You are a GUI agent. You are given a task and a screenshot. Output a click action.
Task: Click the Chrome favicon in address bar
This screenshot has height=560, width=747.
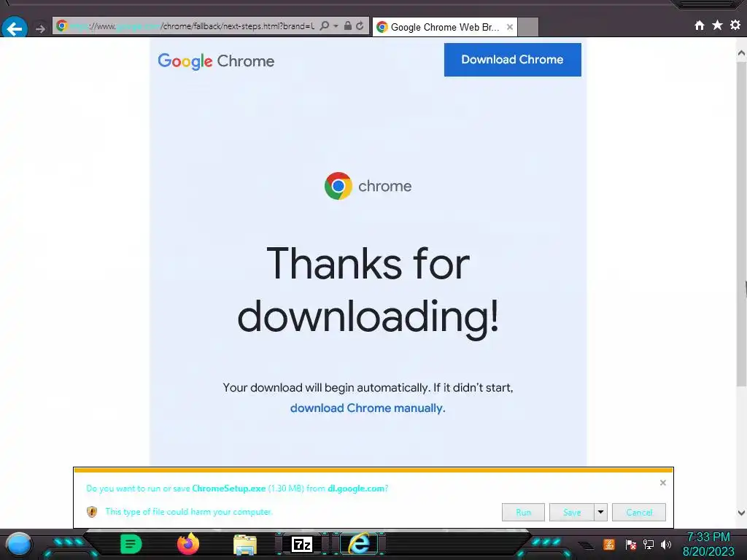[61, 26]
